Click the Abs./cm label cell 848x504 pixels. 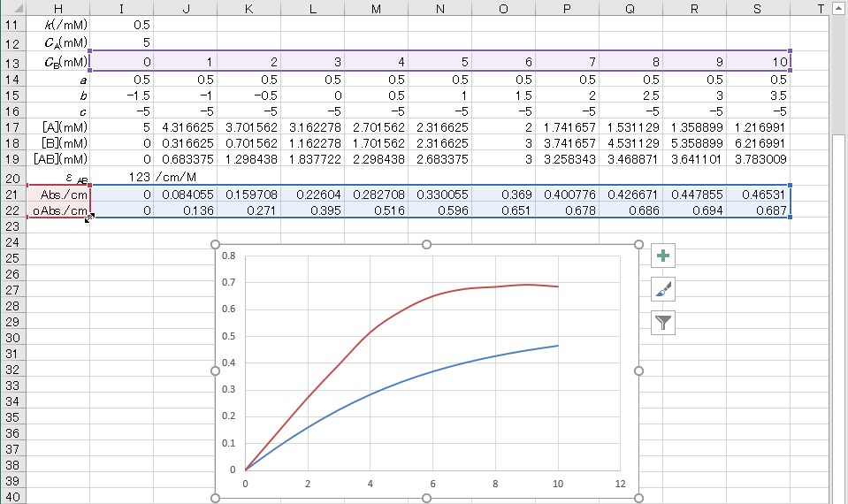pyautogui.click(x=58, y=195)
